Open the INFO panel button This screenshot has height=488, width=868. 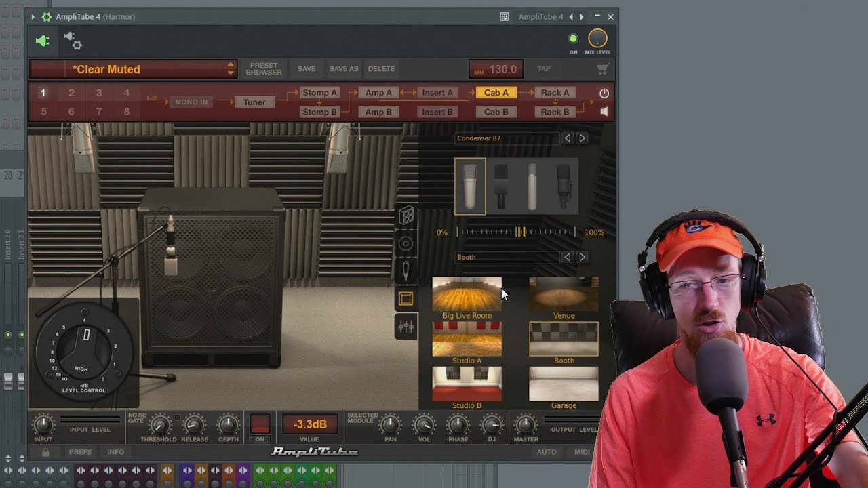tap(115, 452)
